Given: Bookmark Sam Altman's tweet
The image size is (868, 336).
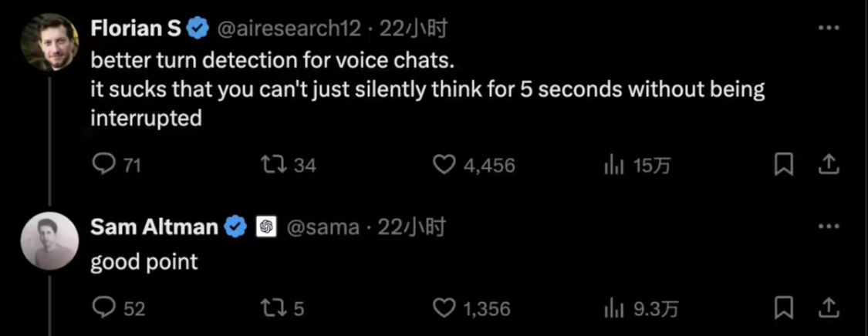Looking at the screenshot, I should coord(784,308).
